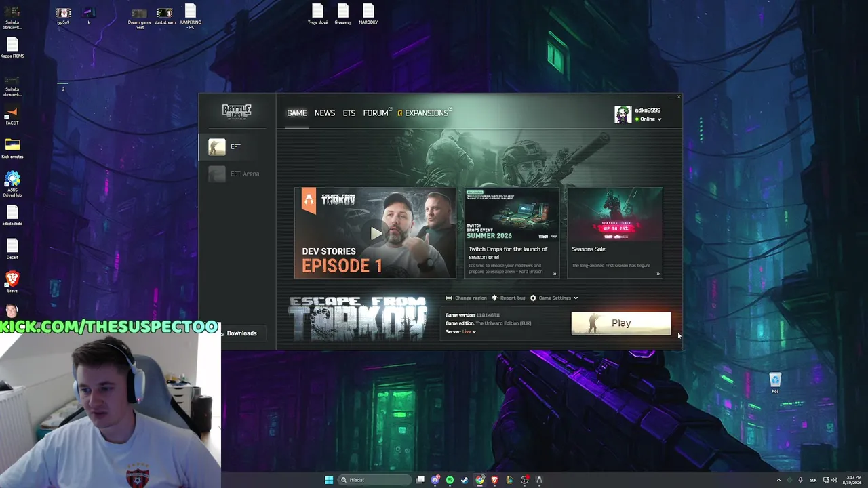Open the ETS tab

(x=349, y=113)
